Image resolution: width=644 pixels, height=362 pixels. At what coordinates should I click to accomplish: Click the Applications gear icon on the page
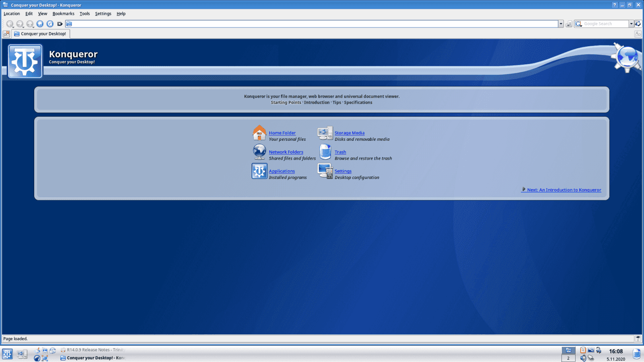[259, 171]
